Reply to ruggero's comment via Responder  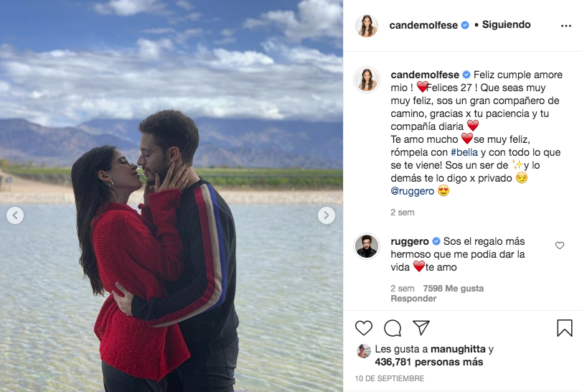(x=413, y=299)
